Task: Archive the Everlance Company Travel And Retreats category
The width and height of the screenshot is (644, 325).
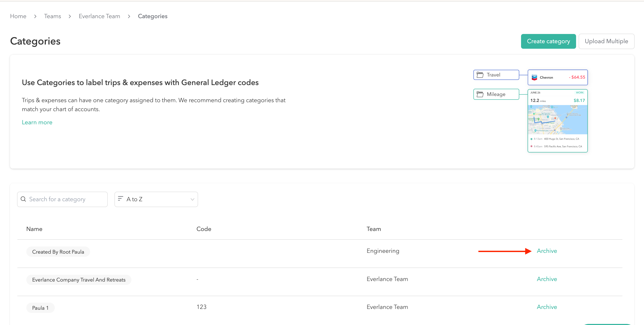Action: click(547, 279)
